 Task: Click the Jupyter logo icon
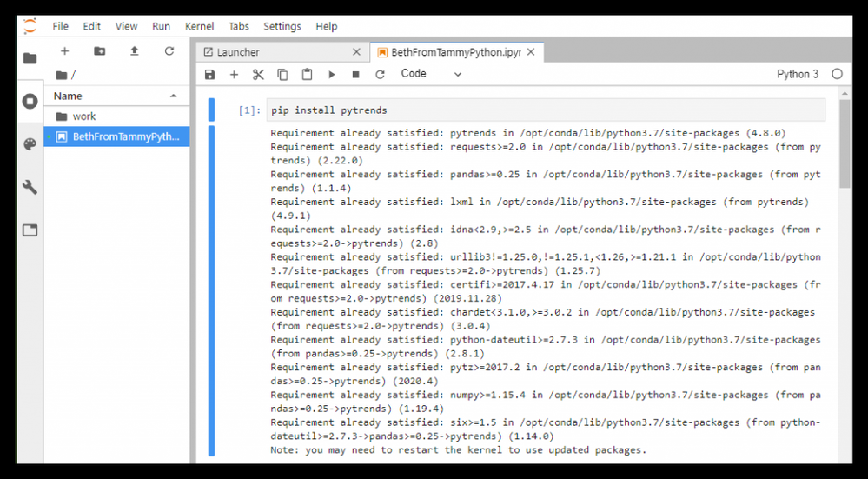click(30, 25)
